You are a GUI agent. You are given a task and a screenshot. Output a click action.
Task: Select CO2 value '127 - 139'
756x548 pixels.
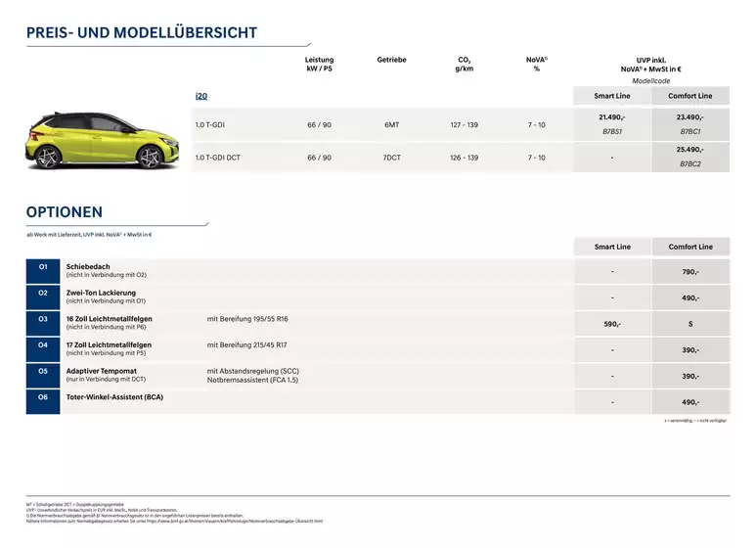pos(464,125)
